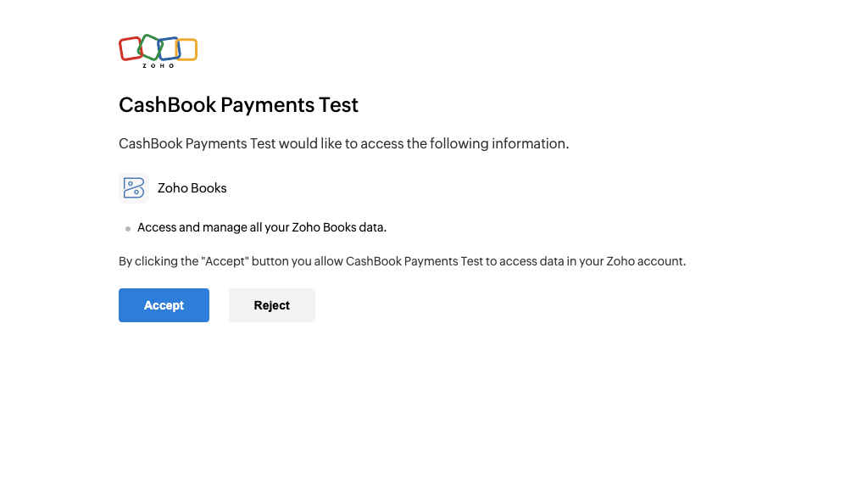Select the Access and manage permission line
868x502 pixels.
262,227
